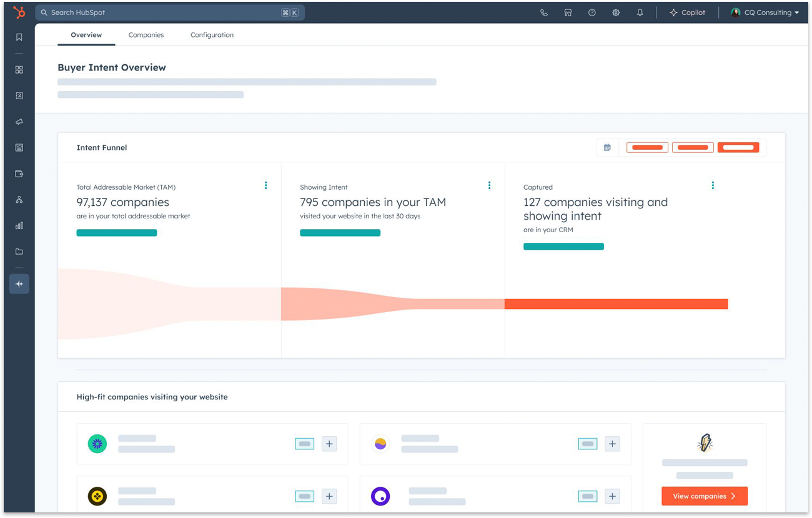This screenshot has width=812, height=518.
Task: Open the help question-mark icon
Action: 592,12
